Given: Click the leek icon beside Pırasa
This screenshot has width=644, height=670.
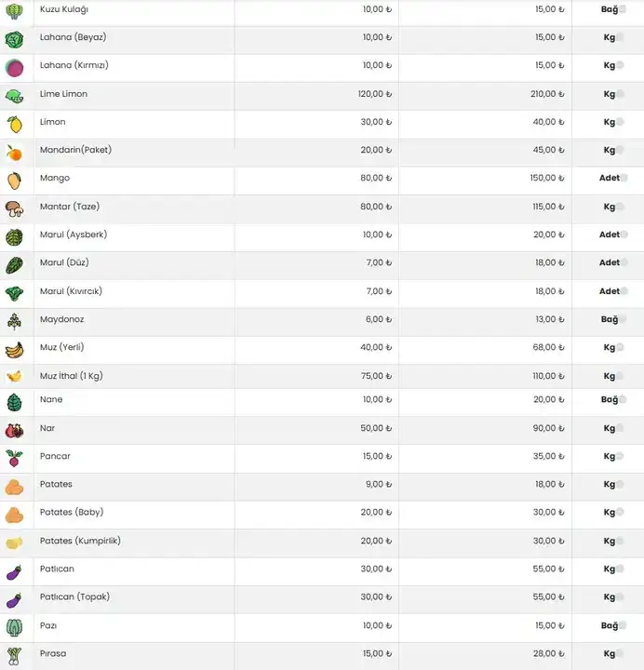Looking at the screenshot, I should pos(14,655).
